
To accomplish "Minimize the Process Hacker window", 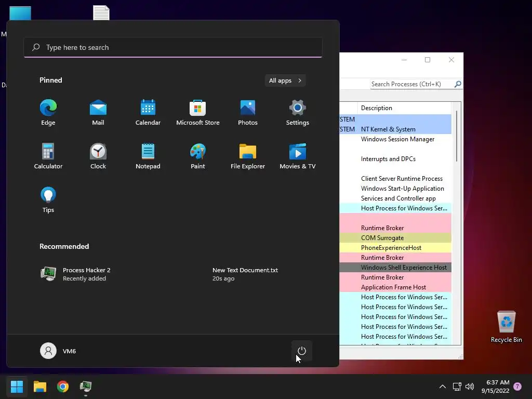I will pyautogui.click(x=404, y=60).
